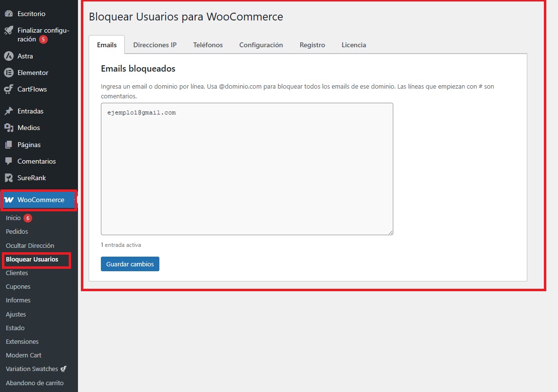Click the CartFlows icon in sidebar
Viewport: 558px width, 392px height.
tap(8, 90)
